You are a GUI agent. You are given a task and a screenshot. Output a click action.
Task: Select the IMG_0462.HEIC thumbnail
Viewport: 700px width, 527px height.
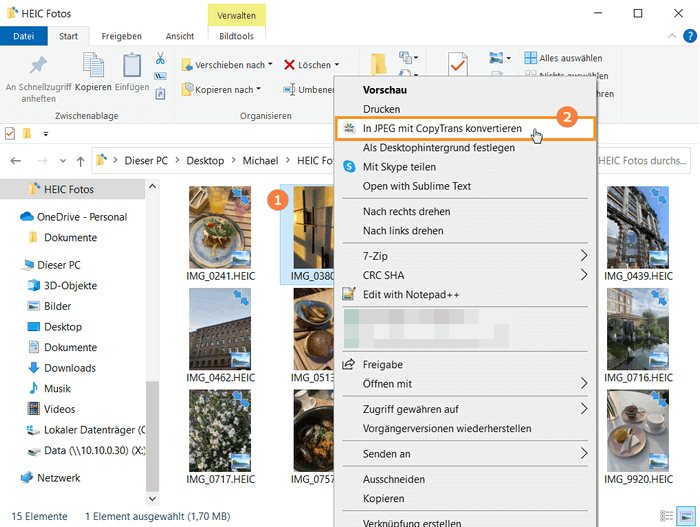(220, 329)
